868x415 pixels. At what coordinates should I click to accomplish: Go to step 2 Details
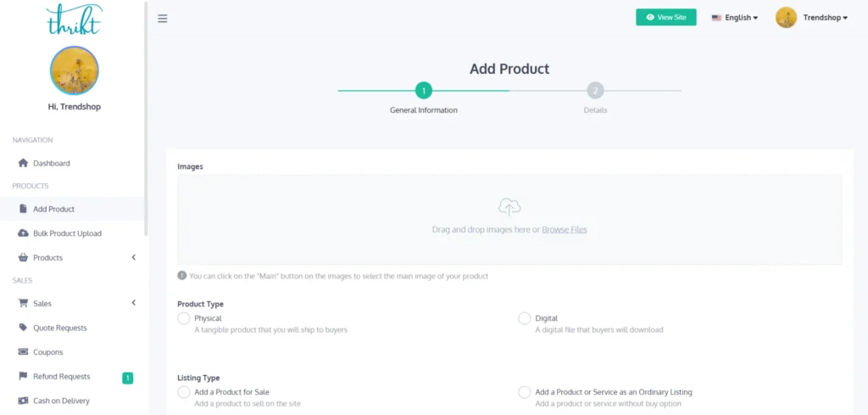pos(595,91)
